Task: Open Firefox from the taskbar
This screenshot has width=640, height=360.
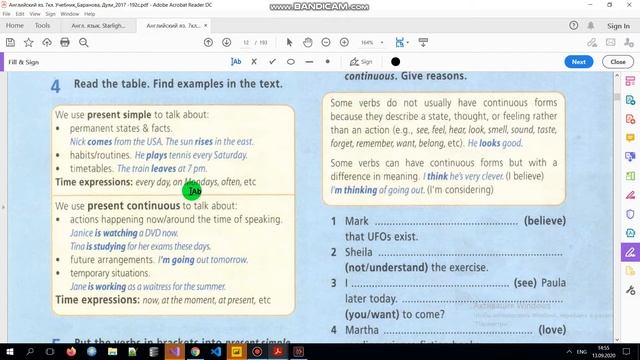Action: click(71, 351)
